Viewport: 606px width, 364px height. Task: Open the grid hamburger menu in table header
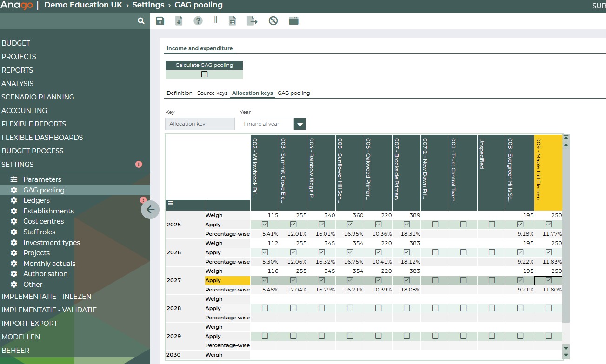(x=170, y=203)
